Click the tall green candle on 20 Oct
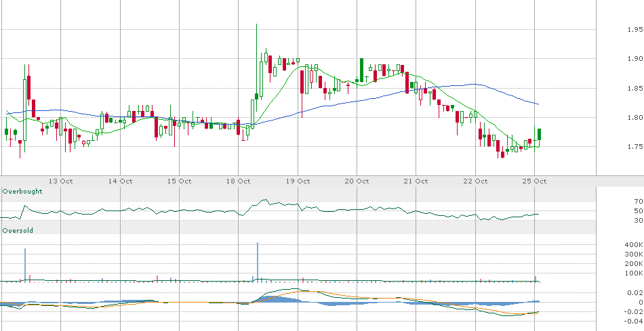 click(x=362, y=70)
